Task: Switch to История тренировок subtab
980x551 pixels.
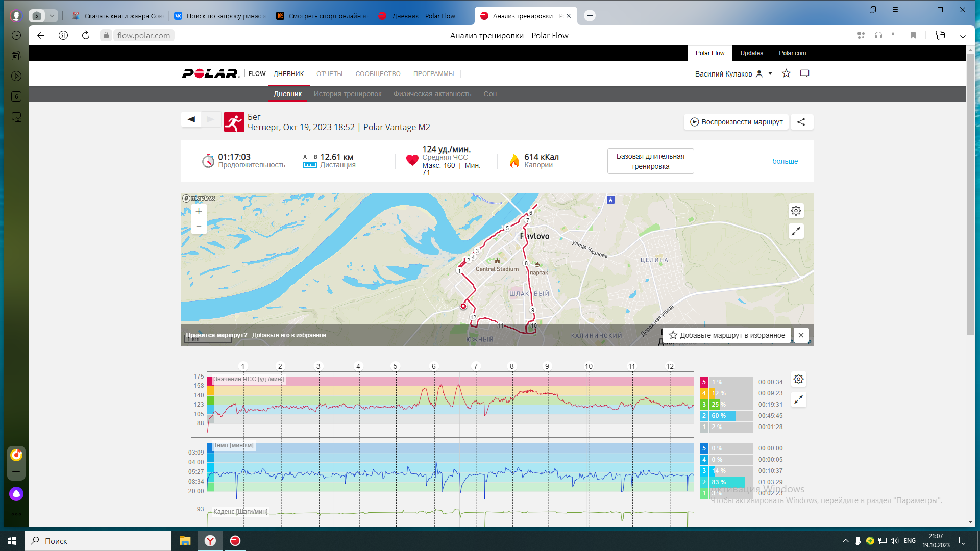Action: point(348,94)
